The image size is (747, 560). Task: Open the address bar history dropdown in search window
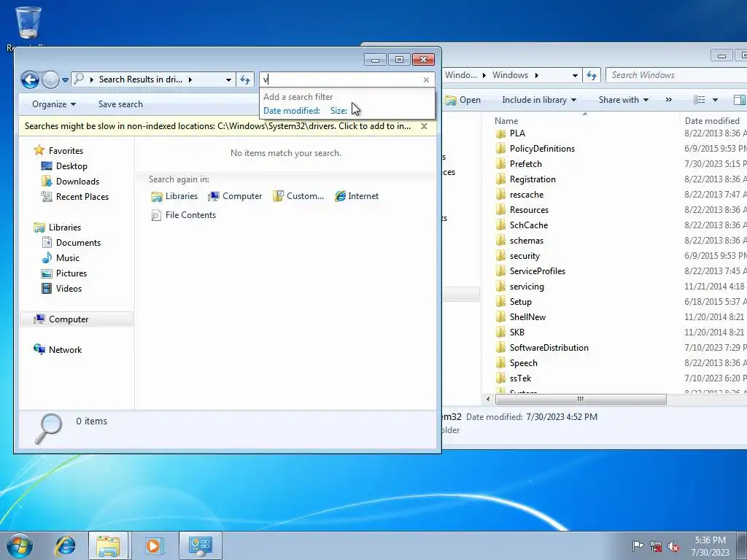(228, 79)
